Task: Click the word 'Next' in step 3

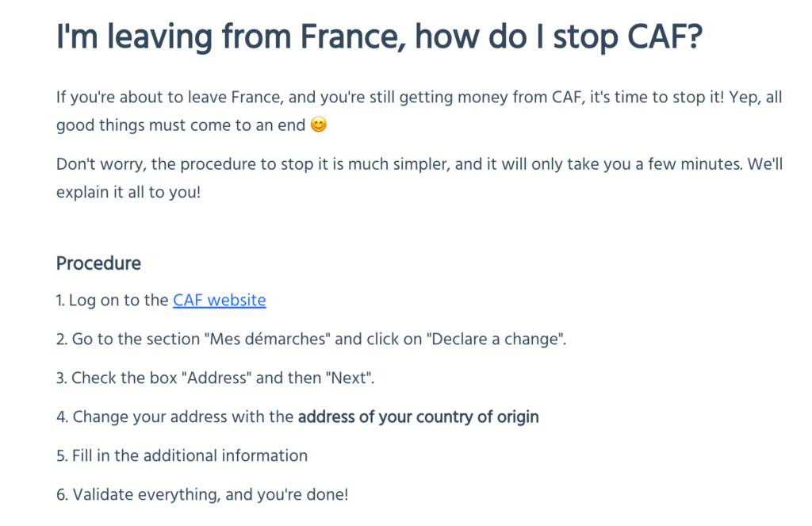Action: (349, 378)
